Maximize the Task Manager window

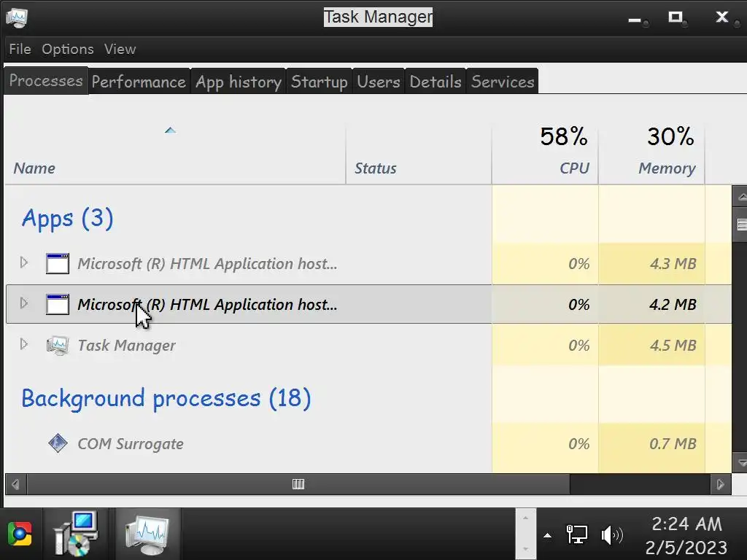676,17
